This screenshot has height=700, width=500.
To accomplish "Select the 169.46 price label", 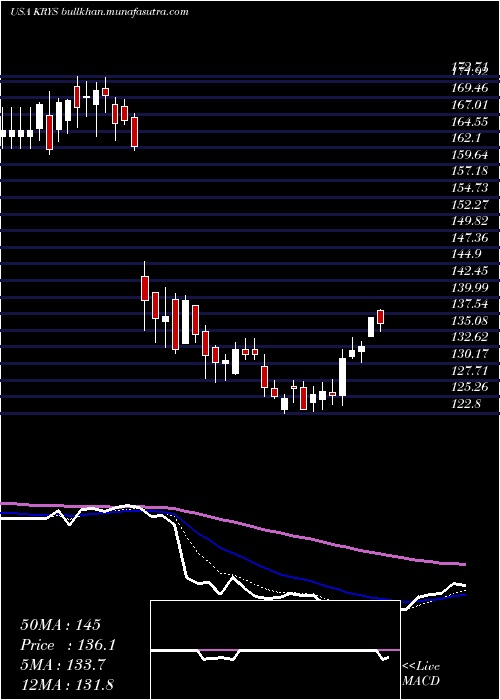I will 470,88.
